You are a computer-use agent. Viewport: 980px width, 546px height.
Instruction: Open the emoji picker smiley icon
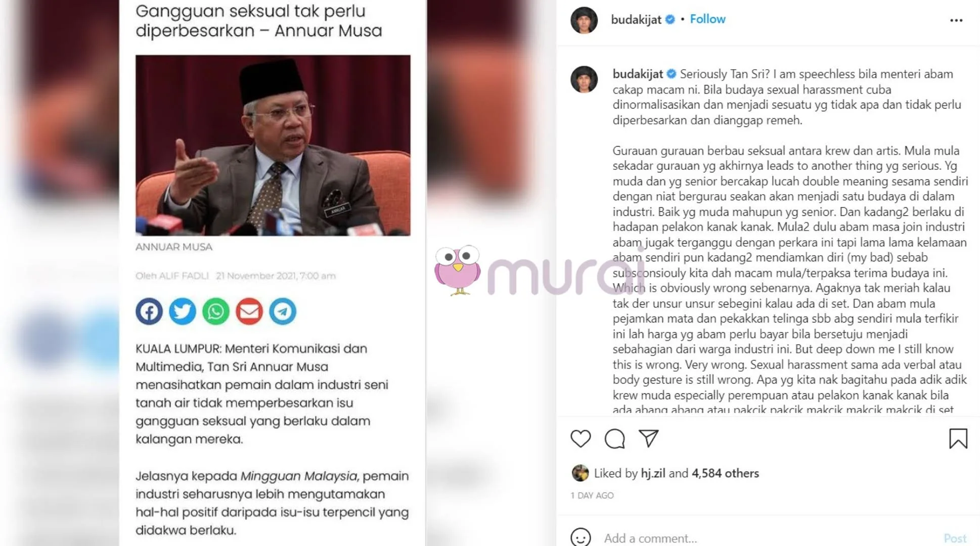coord(581,537)
